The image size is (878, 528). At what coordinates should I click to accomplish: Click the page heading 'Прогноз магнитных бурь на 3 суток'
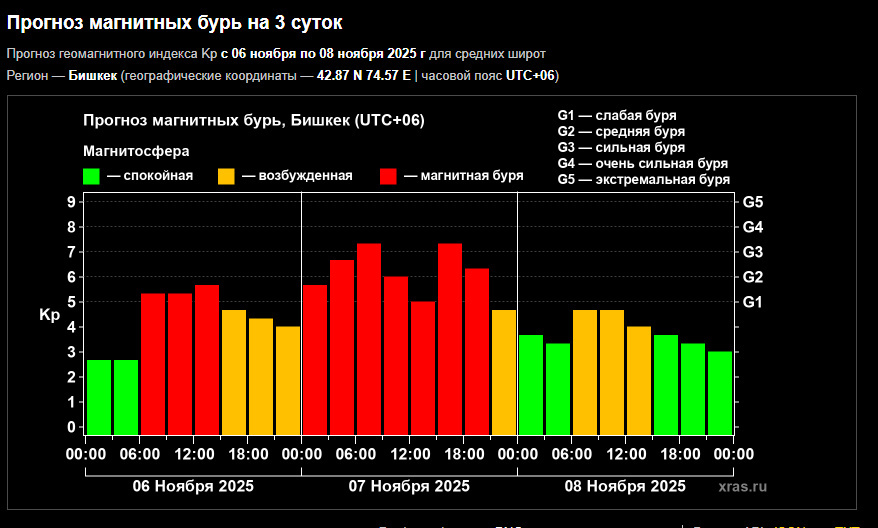(x=181, y=21)
